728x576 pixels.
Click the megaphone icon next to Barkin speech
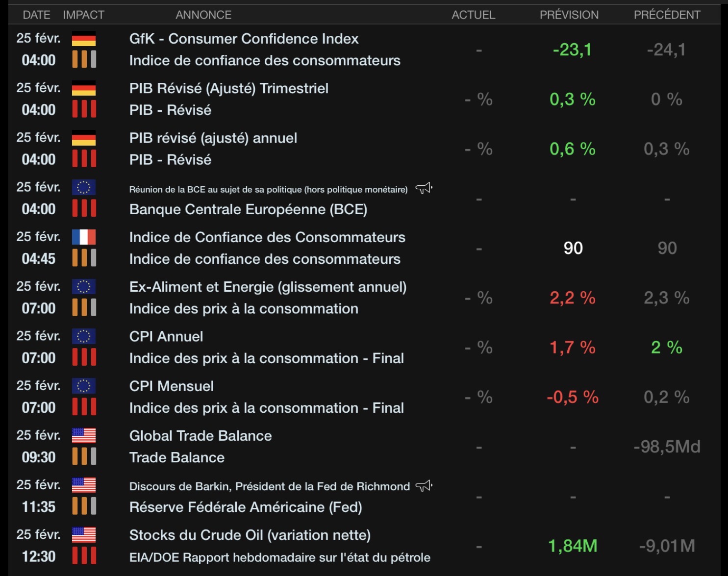(424, 486)
